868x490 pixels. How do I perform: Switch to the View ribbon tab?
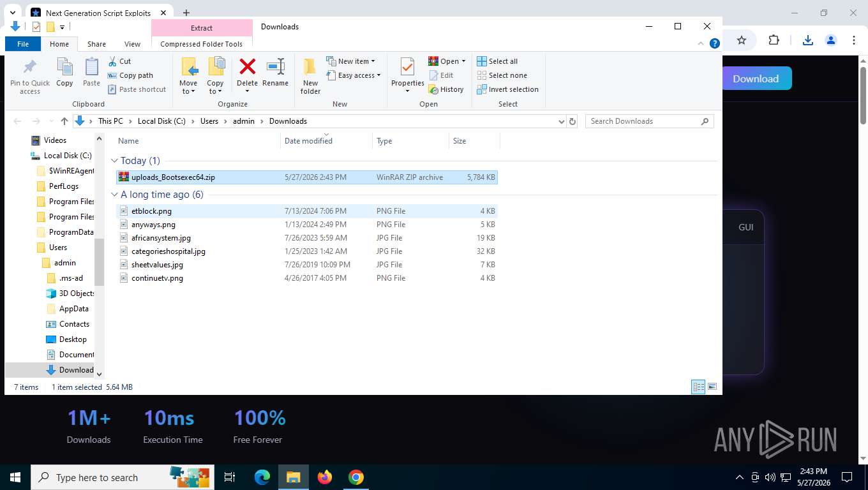click(132, 44)
